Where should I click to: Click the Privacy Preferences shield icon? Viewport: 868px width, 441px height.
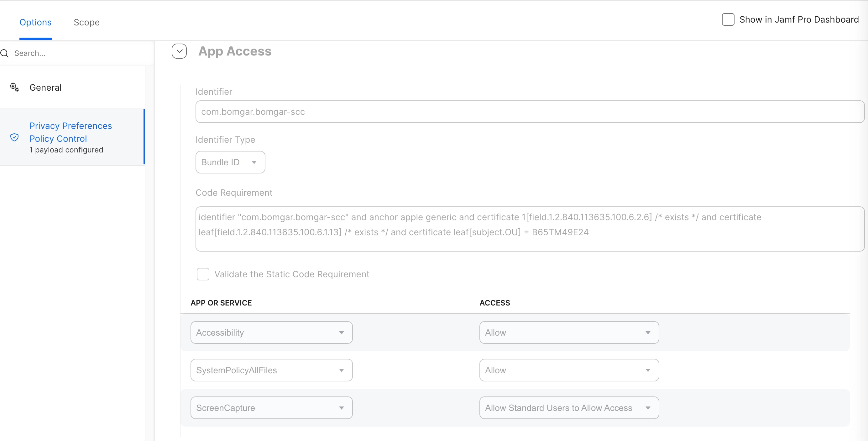point(14,137)
